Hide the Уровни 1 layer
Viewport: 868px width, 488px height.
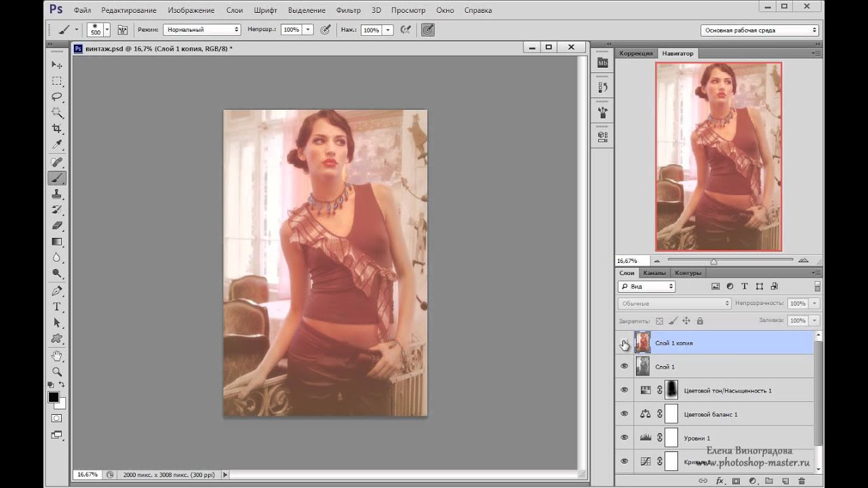click(625, 438)
